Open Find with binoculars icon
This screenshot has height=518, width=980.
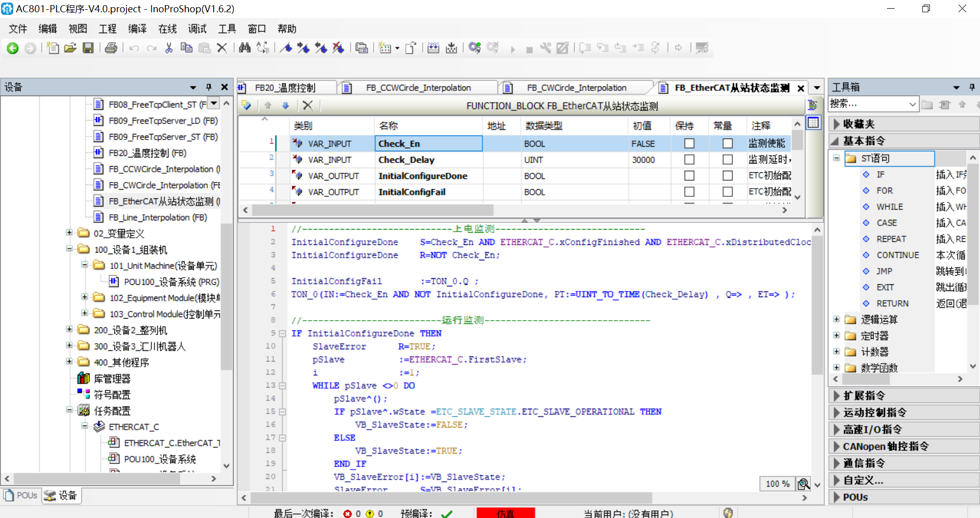point(245,48)
